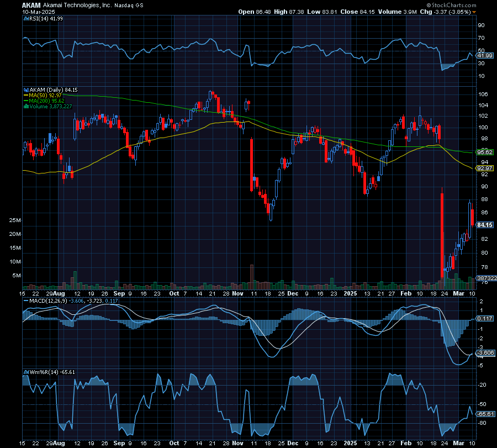Select the AKAM (Daily) candlestick legend icon

(25, 89)
